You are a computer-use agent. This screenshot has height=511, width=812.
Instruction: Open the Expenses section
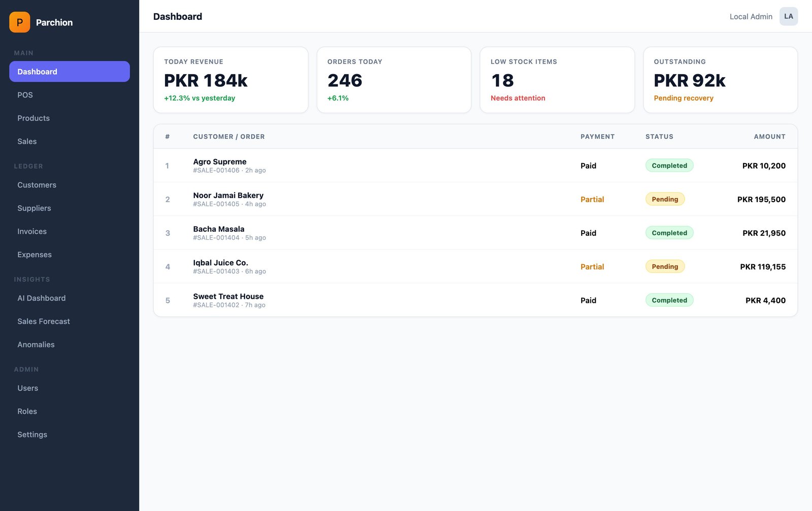(35, 254)
